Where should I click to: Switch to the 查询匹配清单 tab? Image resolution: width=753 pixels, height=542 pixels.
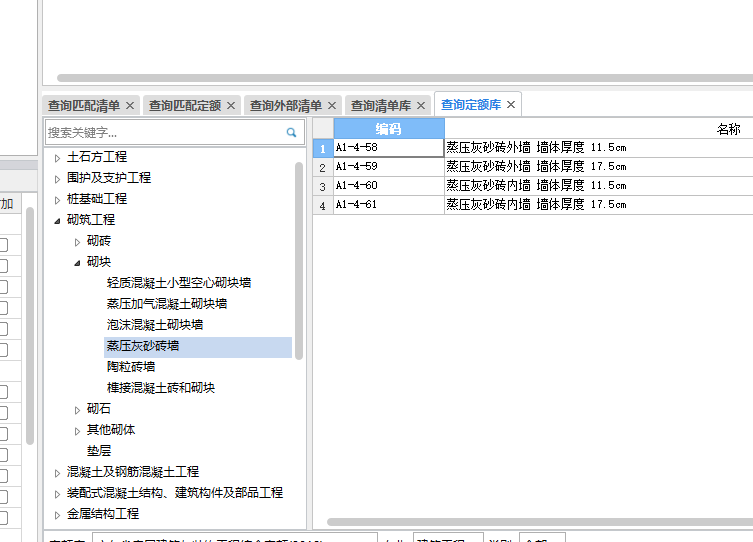(x=84, y=105)
